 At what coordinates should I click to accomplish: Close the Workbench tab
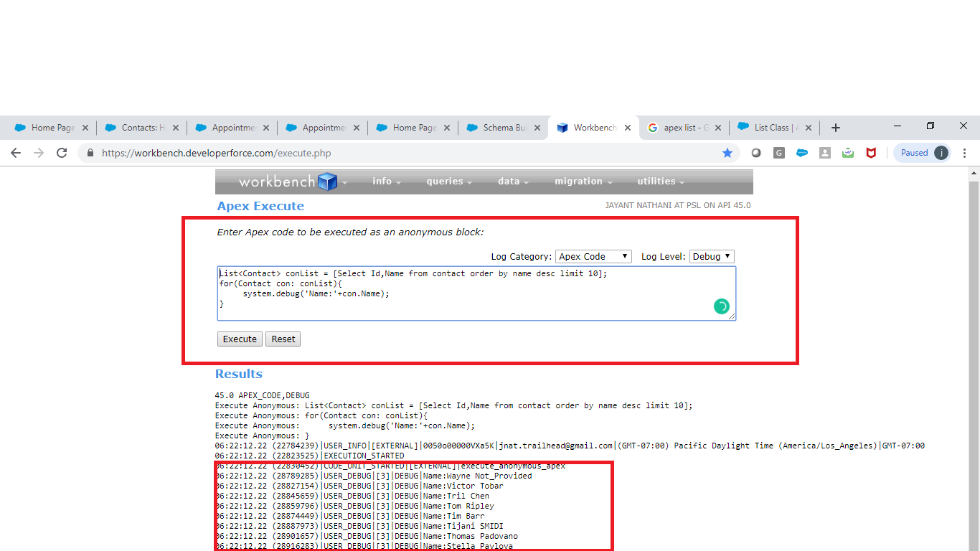(x=628, y=128)
